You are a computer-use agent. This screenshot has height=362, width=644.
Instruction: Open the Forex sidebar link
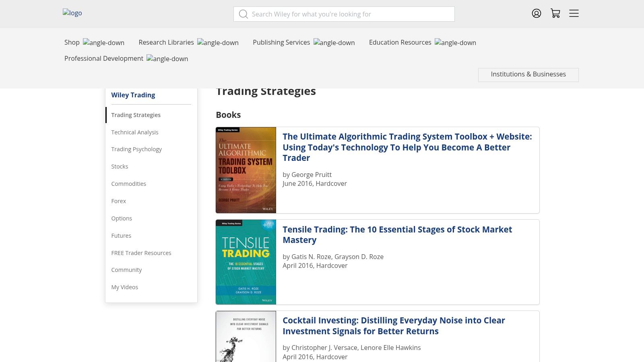(119, 201)
